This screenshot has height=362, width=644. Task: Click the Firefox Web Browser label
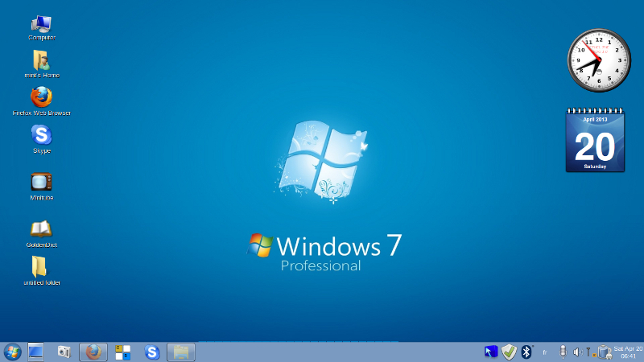[42, 113]
